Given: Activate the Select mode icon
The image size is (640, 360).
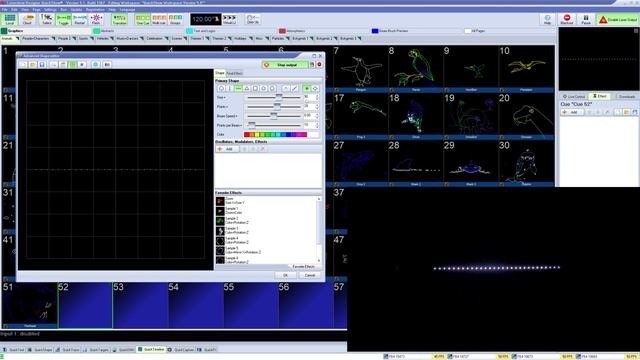Looking at the screenshot, I should pos(47,19).
